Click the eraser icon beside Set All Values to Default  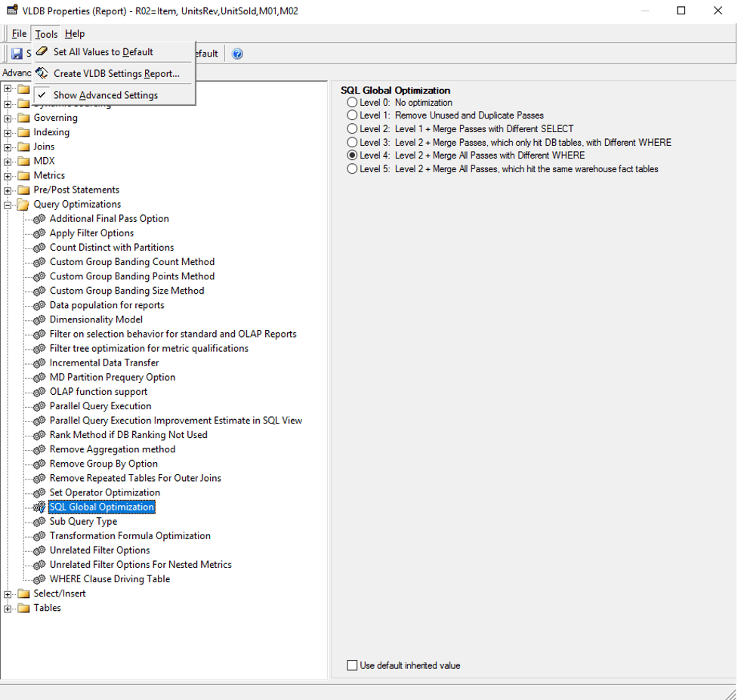click(x=42, y=52)
